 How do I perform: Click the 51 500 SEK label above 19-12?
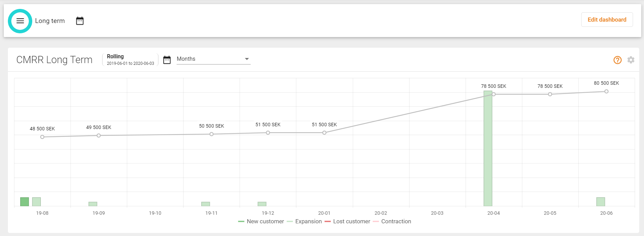268,125
